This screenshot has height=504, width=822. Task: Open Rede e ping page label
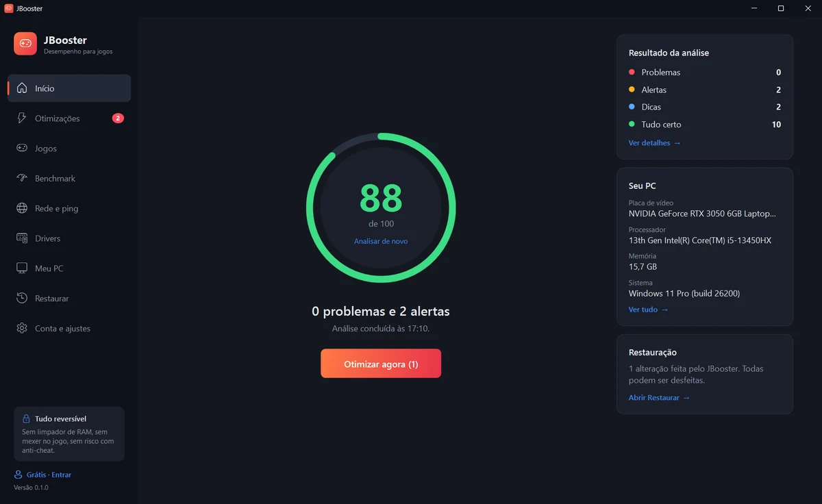57,208
